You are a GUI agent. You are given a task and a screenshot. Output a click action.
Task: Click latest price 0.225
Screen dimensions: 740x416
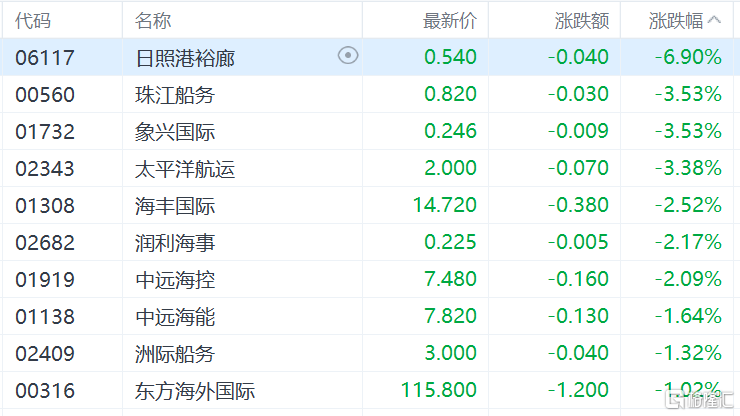pyautogui.click(x=450, y=242)
